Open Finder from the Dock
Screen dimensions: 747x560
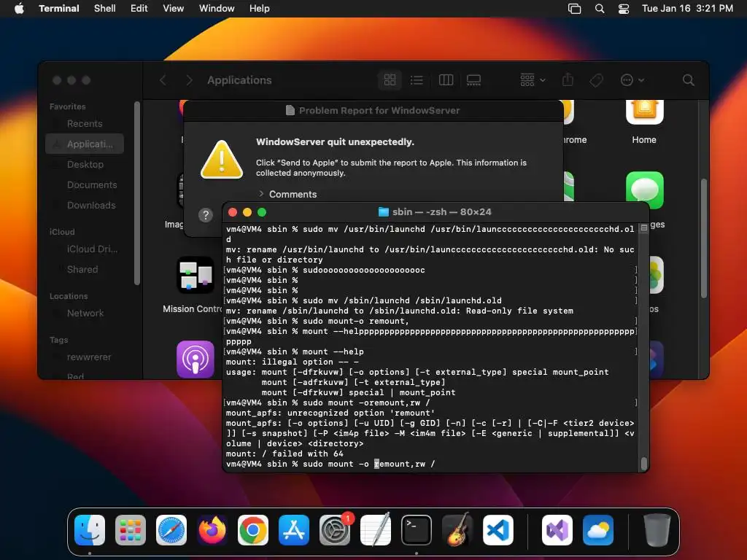coord(90,530)
